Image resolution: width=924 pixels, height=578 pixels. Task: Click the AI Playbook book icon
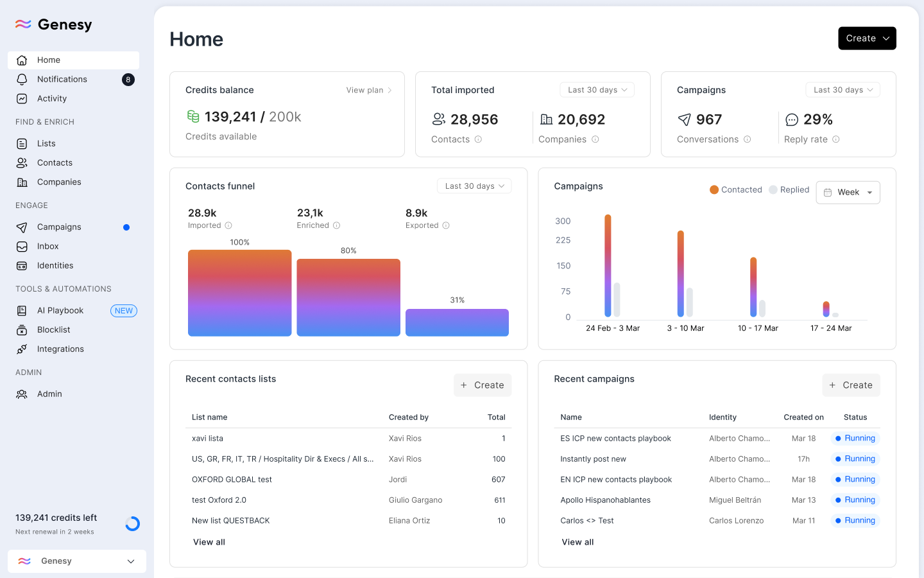22,311
